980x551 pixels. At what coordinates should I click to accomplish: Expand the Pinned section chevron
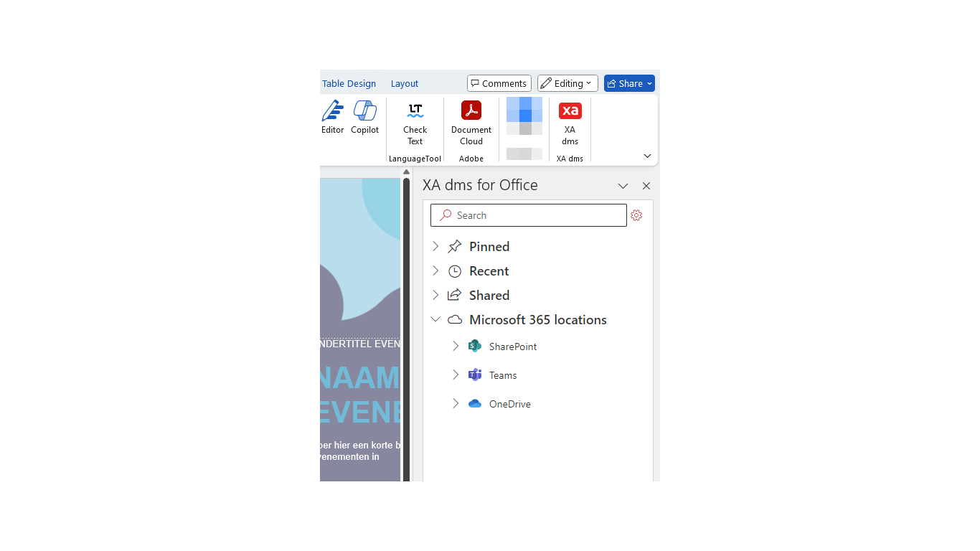pos(435,247)
